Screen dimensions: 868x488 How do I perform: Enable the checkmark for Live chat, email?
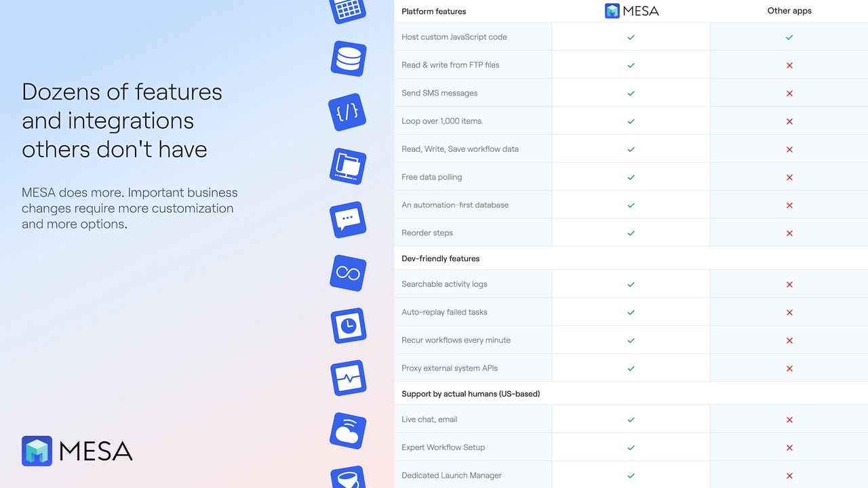(x=631, y=420)
